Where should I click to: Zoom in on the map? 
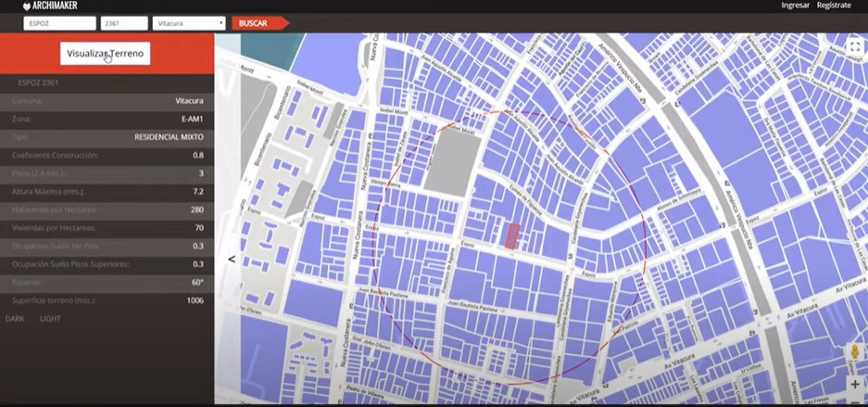(854, 383)
